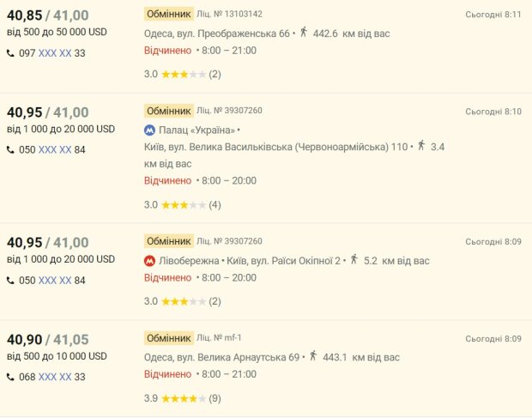
Task: Click the red metro icon for Лівобережна
Action: click(150, 260)
